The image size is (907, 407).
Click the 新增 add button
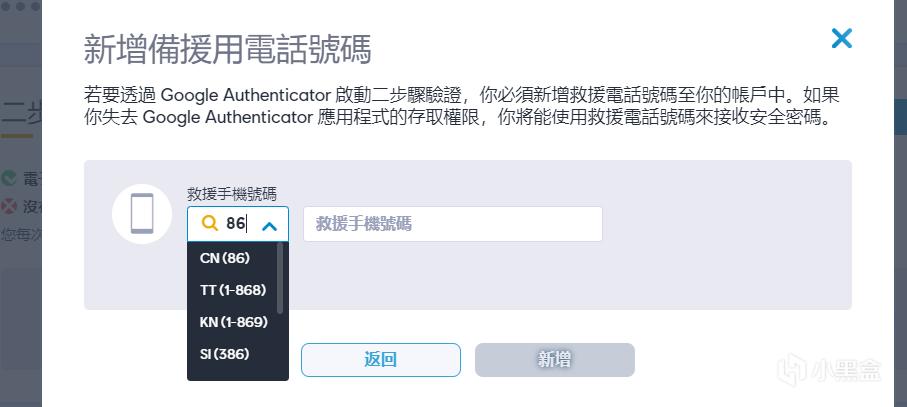pyautogui.click(x=555, y=360)
